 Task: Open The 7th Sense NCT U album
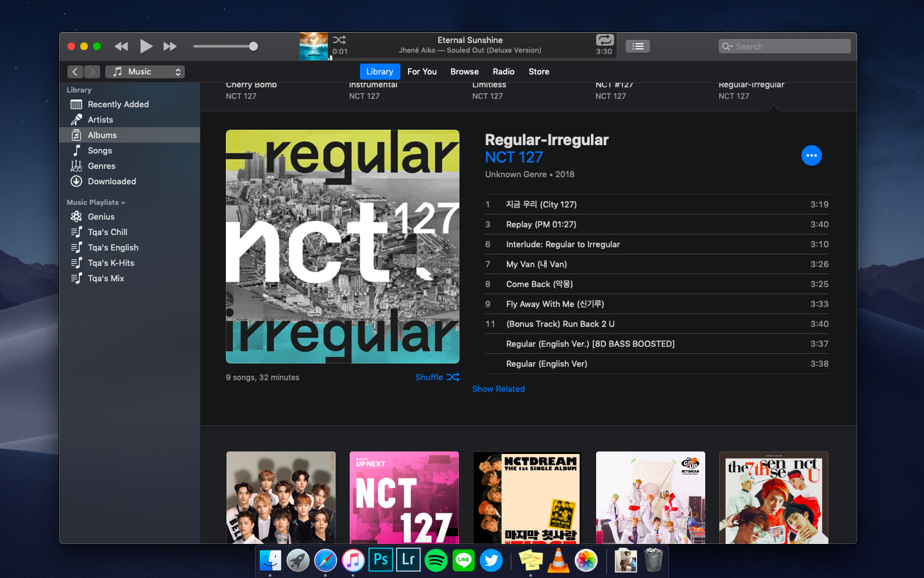[774, 498]
